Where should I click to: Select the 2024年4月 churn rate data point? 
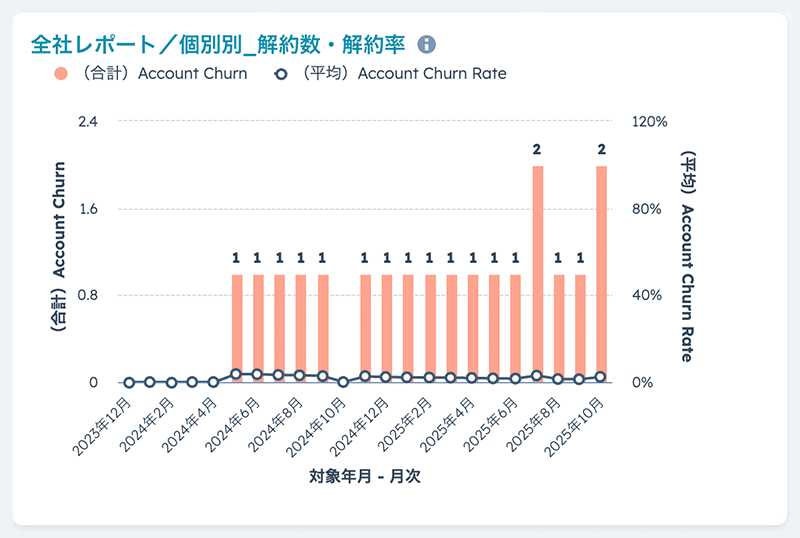[x=215, y=382]
